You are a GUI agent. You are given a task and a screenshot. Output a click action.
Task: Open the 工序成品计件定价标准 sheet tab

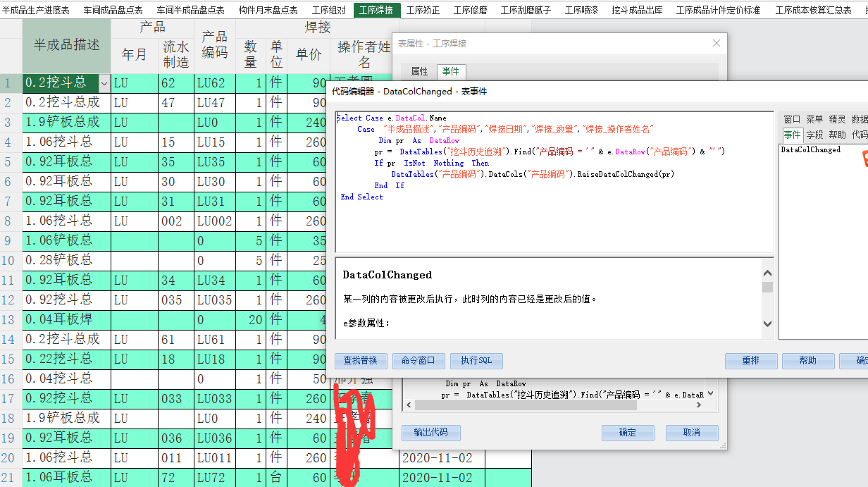tap(718, 10)
